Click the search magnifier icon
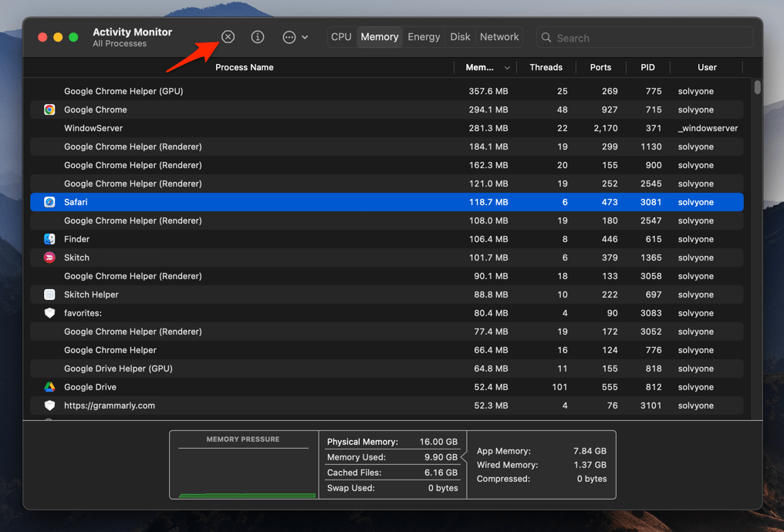The width and height of the screenshot is (784, 532). pyautogui.click(x=546, y=37)
